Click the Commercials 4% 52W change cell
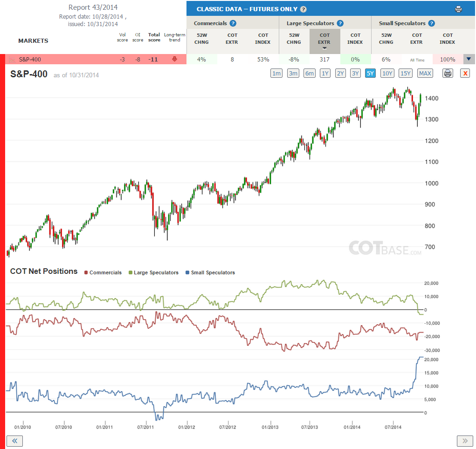The height and width of the screenshot is (449, 476). click(201, 60)
